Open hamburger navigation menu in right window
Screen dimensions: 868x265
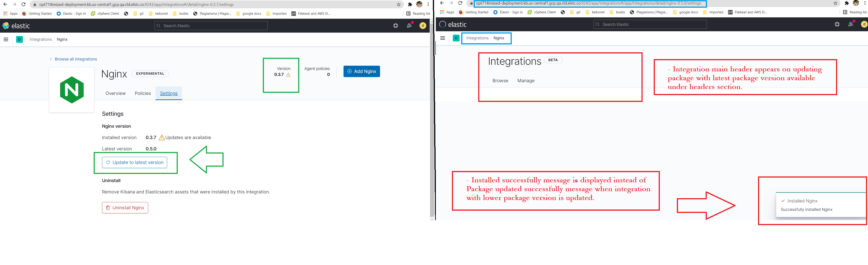point(442,38)
